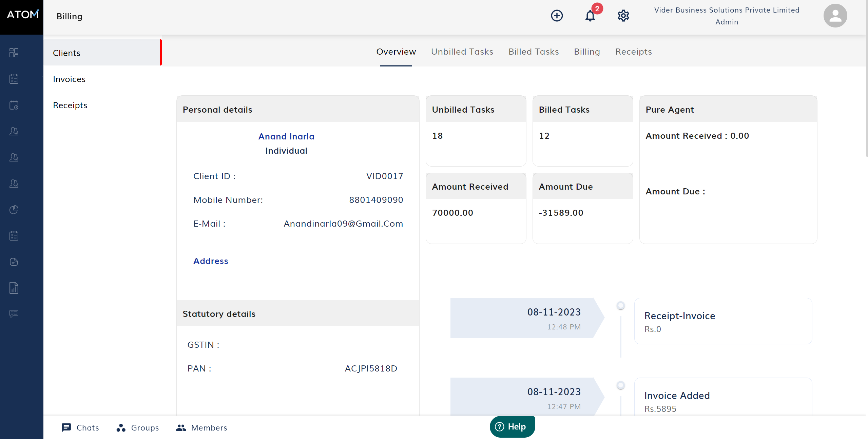The height and width of the screenshot is (439, 868).
Task: Open the settings gear icon
Action: [623, 16]
